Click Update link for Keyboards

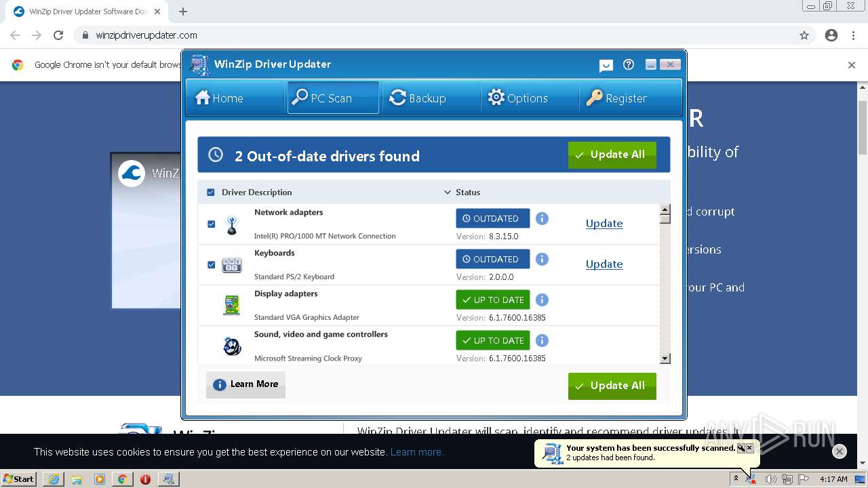tap(604, 264)
